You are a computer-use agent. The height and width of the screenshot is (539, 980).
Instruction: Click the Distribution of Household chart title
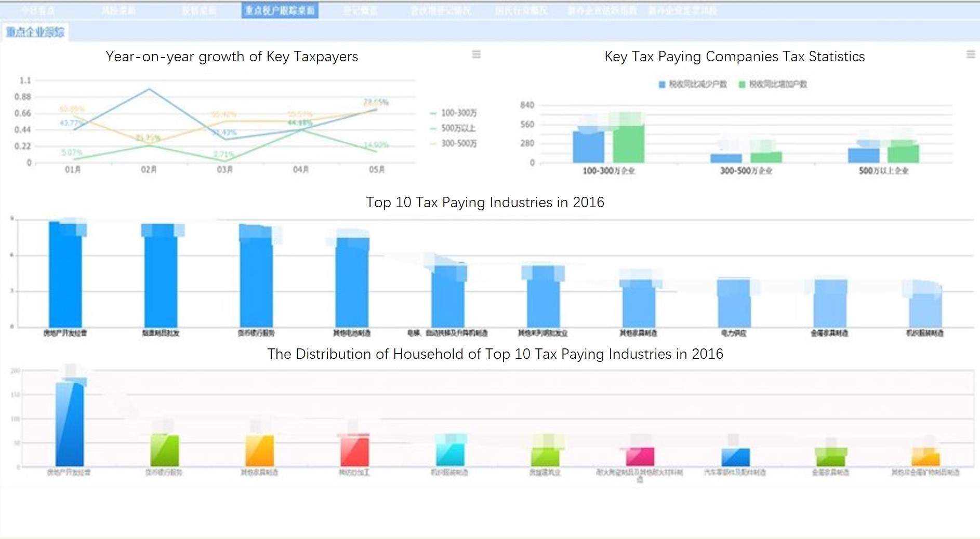(x=495, y=354)
